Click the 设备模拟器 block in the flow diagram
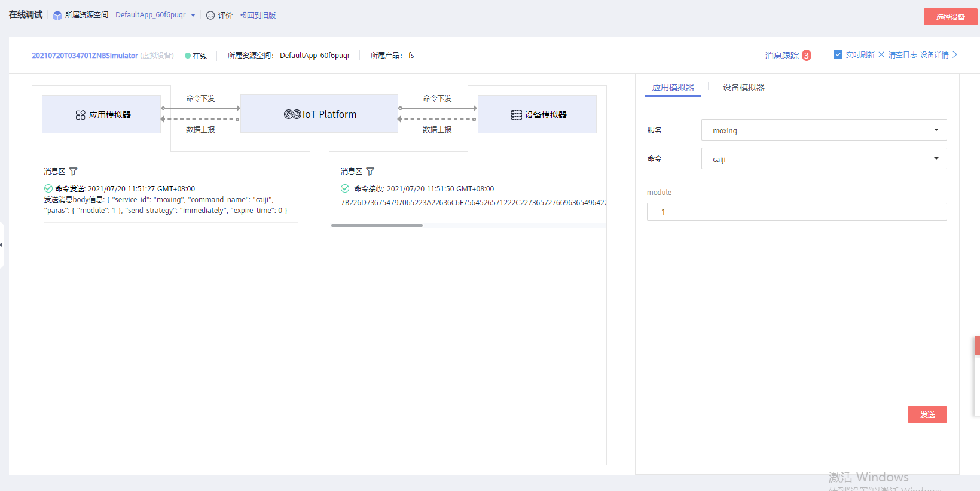The width and height of the screenshot is (980, 491). tap(537, 114)
